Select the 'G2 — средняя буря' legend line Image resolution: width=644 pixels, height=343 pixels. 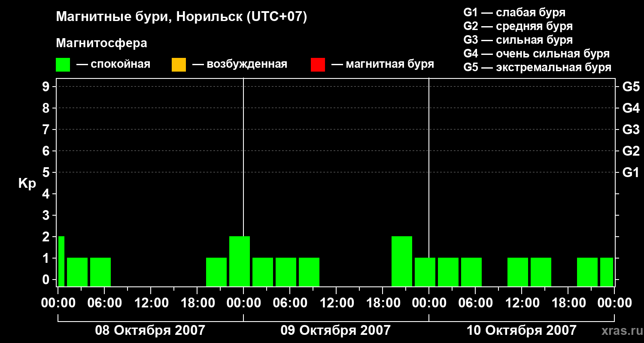click(x=518, y=26)
